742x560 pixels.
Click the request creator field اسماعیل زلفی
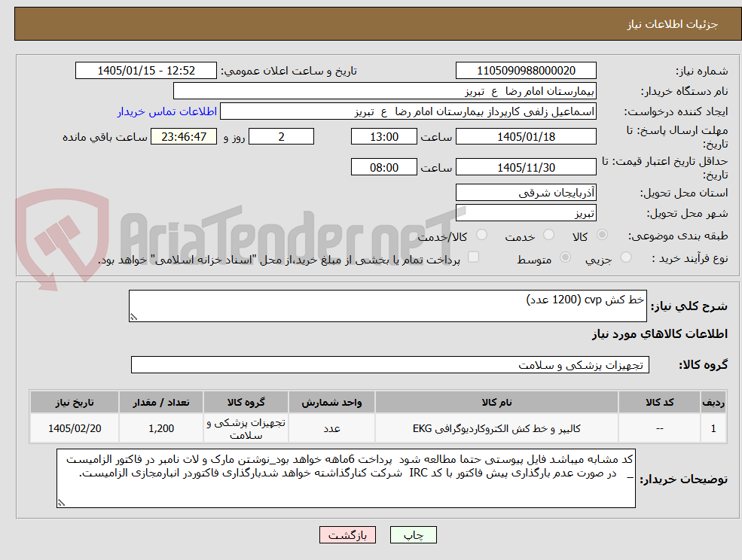coord(408,111)
